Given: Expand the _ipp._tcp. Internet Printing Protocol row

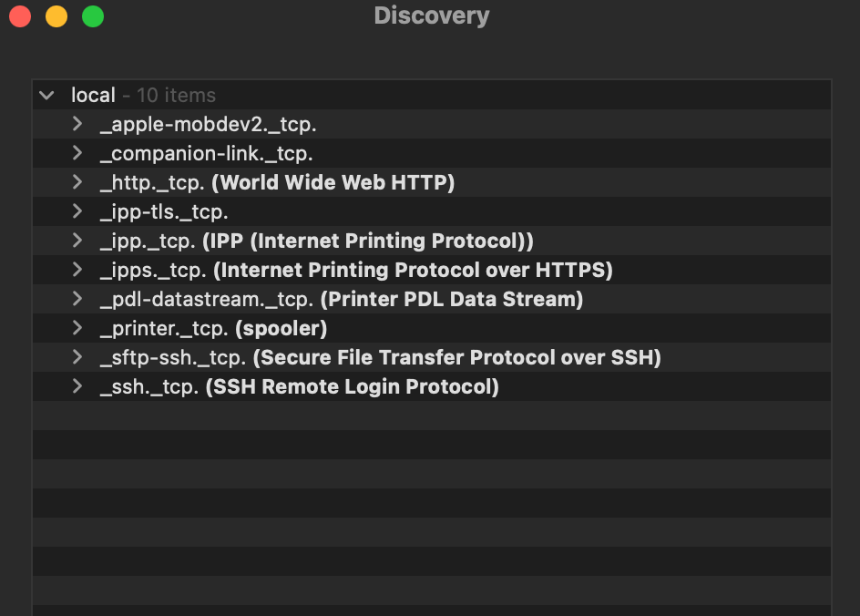Looking at the screenshot, I should pyautogui.click(x=77, y=241).
